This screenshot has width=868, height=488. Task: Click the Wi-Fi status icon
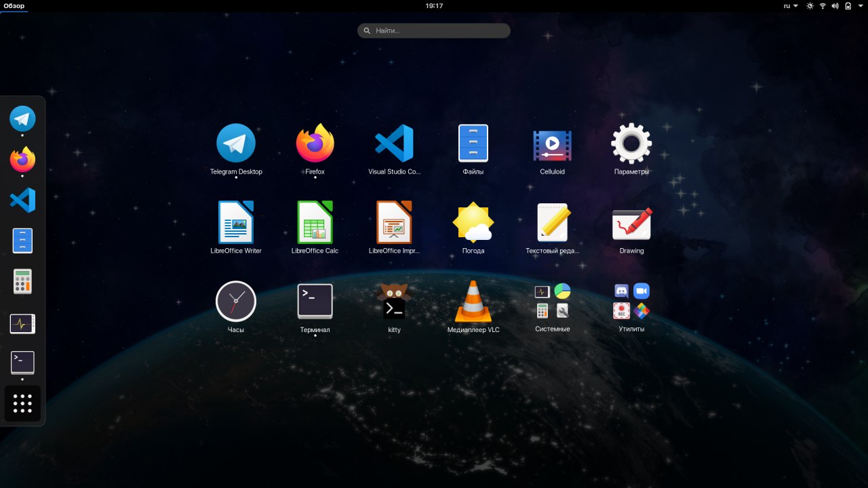coord(823,5)
